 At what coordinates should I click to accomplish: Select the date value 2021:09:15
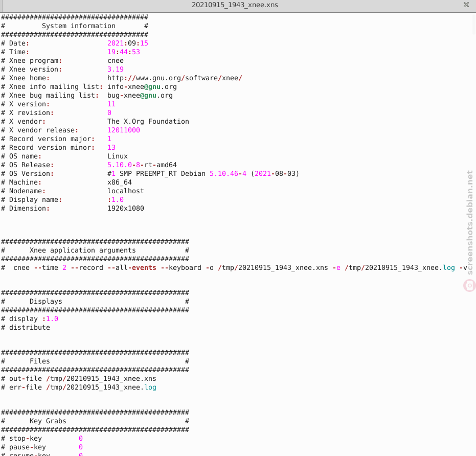[128, 43]
